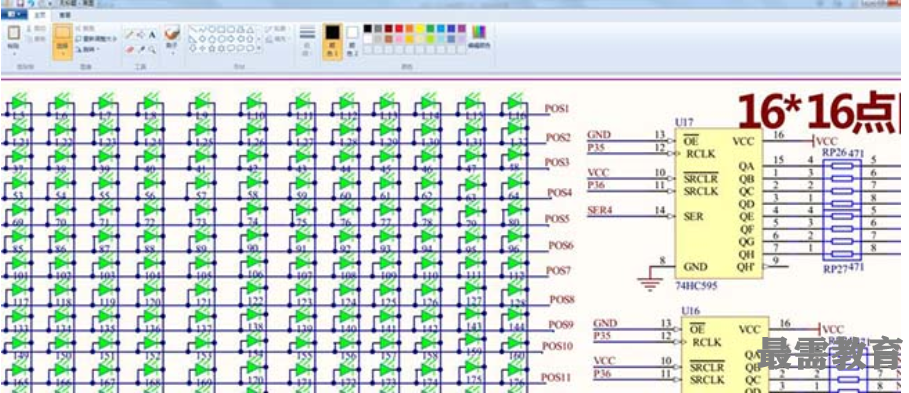The image size is (909, 393).
Task: Activate the Color 2 background button
Action: coord(352,41)
